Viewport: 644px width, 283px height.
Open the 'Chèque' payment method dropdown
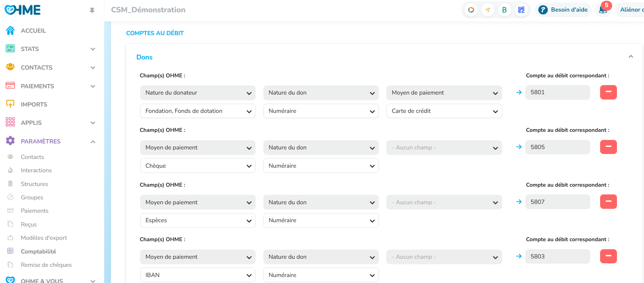point(198,166)
